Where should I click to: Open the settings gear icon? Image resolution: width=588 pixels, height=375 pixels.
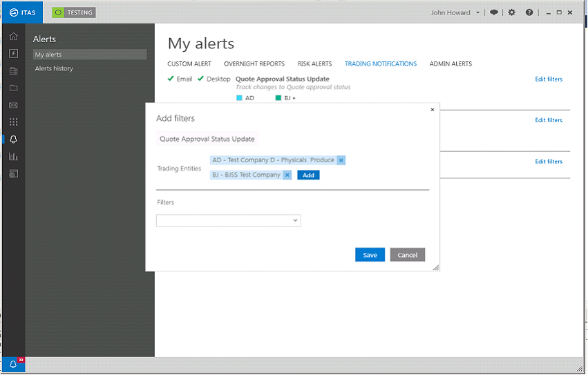point(511,12)
